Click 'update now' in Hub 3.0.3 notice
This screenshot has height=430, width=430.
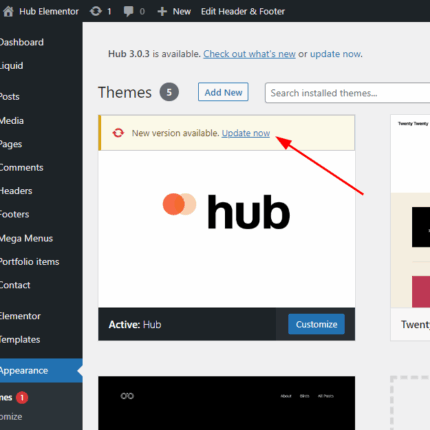pyautogui.click(x=335, y=54)
